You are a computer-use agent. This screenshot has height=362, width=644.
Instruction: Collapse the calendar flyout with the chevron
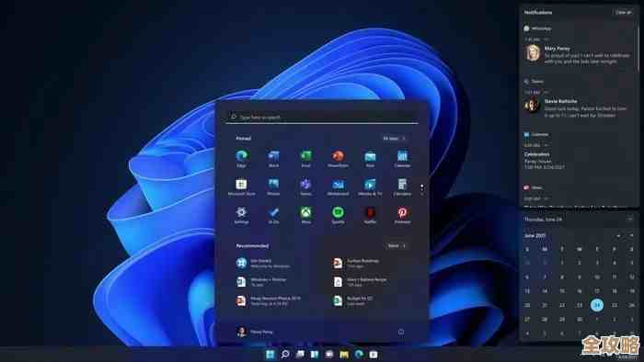tap(630, 220)
